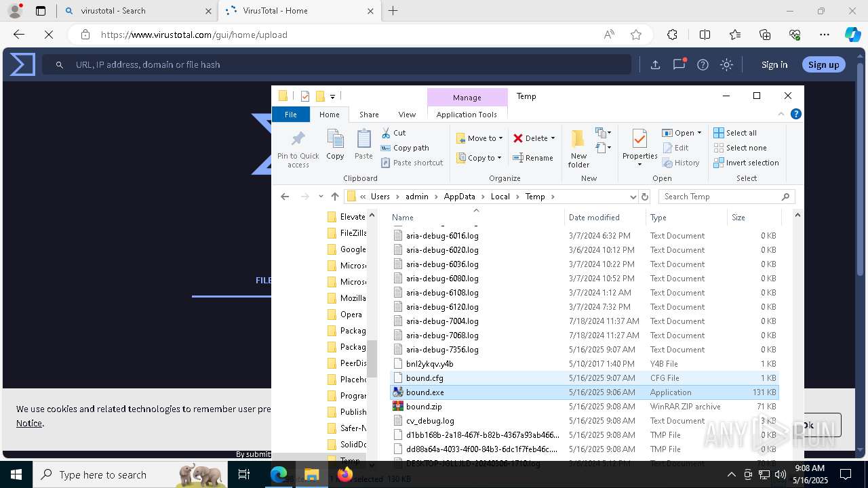Click VirusTotal upload file icon
The image size is (868, 488).
pos(655,64)
